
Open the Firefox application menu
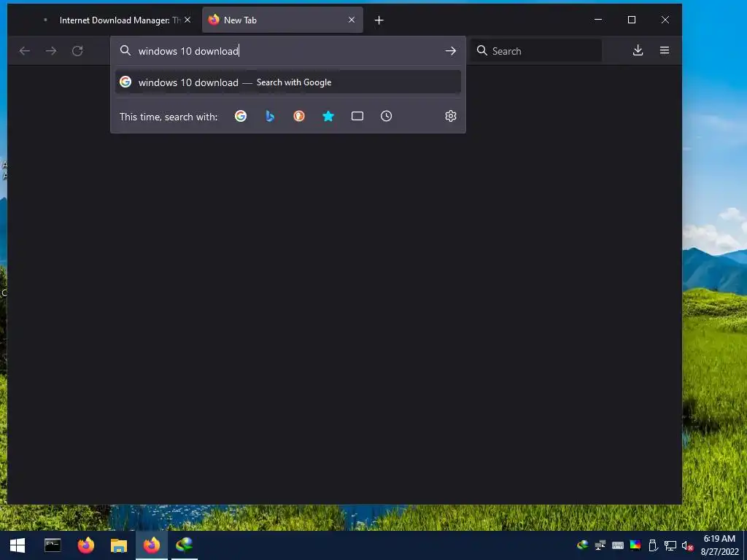[x=665, y=50]
